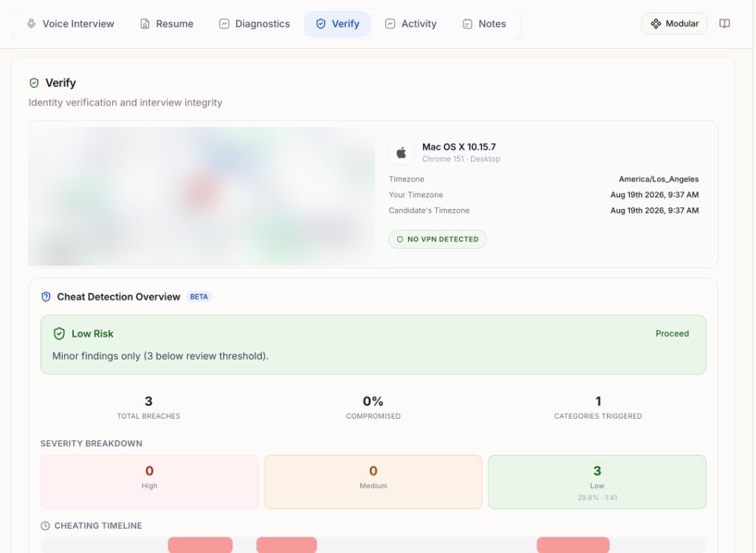The image size is (756, 553).
Task: Open the Diagnostics tab
Action: click(x=255, y=24)
